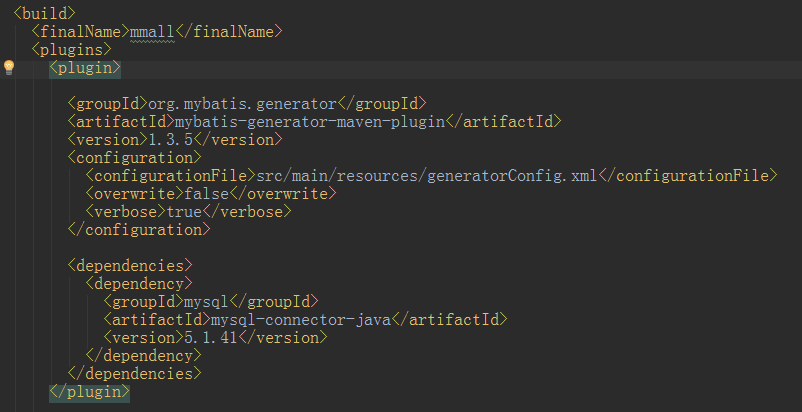Screen dimensions: 802x412
Task: Click the closing </dependencies> tag
Action: click(x=135, y=374)
